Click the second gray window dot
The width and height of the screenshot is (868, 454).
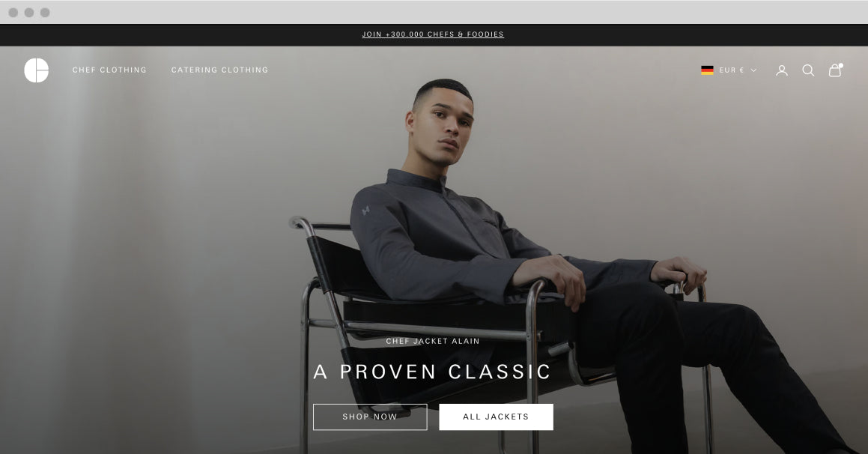point(29,12)
